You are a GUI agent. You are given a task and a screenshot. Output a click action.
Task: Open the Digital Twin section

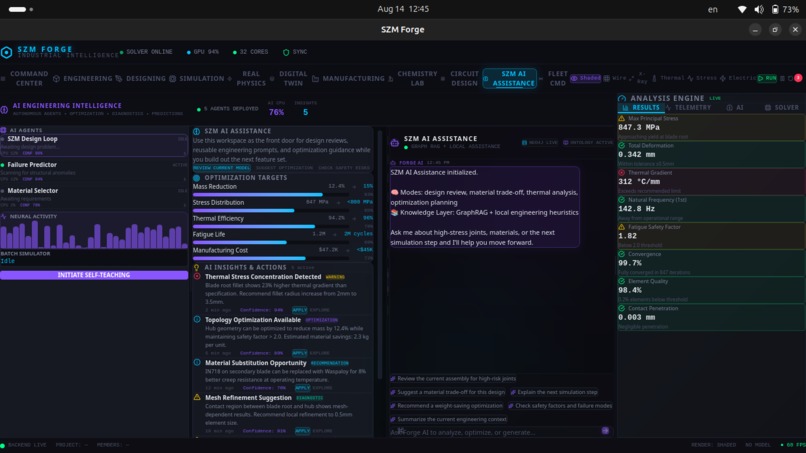(x=292, y=78)
